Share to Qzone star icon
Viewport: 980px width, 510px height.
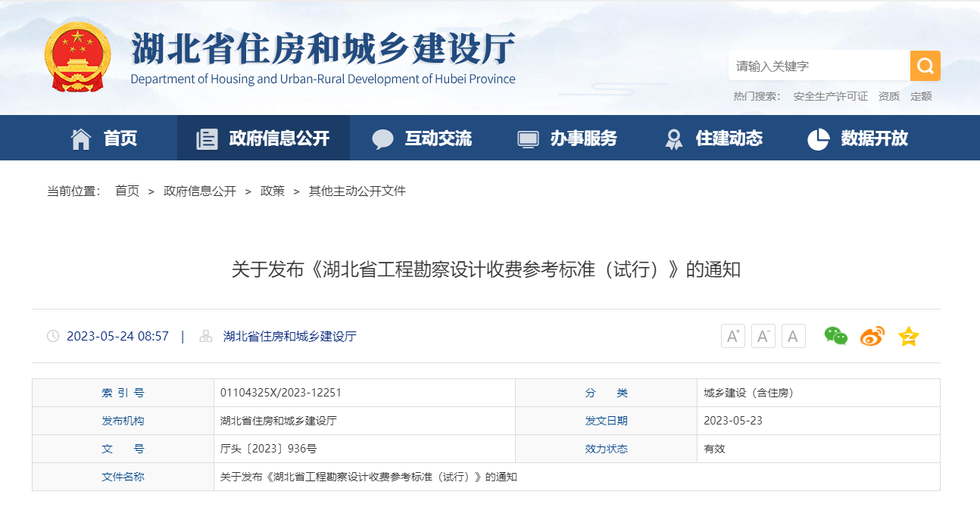click(x=908, y=336)
